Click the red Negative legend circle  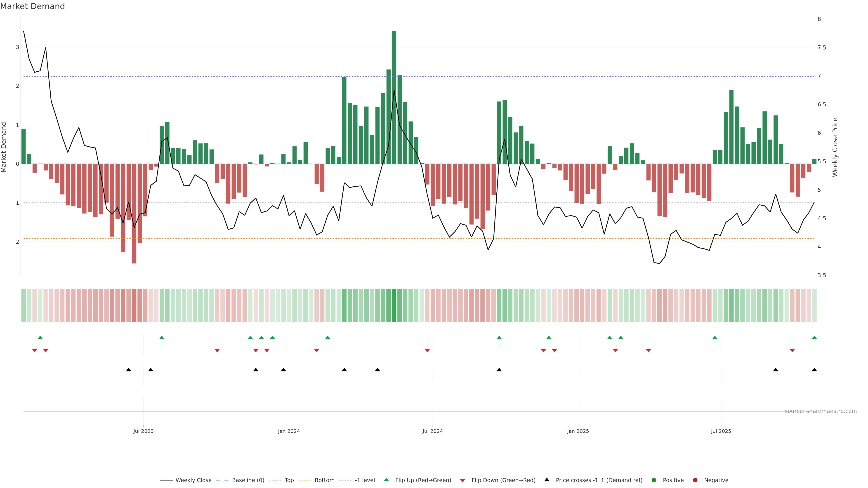point(695,480)
